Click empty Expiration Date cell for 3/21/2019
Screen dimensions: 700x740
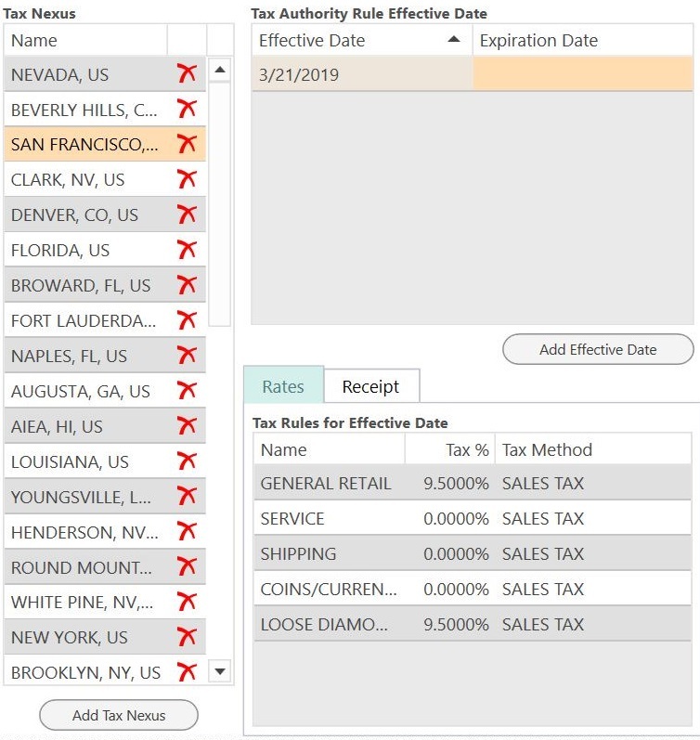(583, 73)
